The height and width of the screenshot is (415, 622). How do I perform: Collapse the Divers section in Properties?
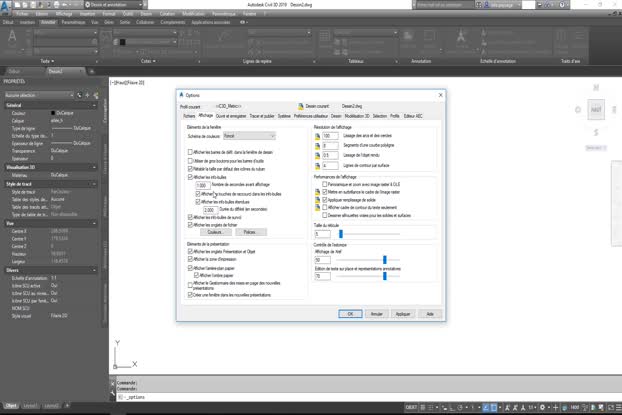click(x=94, y=270)
